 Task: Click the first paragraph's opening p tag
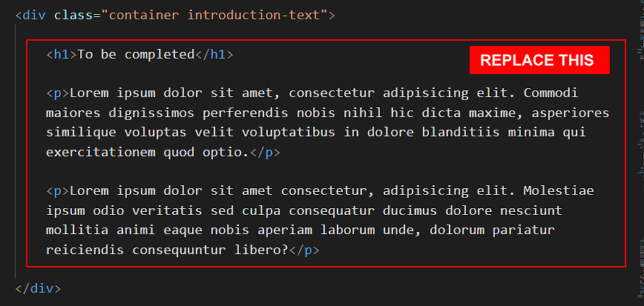57,93
